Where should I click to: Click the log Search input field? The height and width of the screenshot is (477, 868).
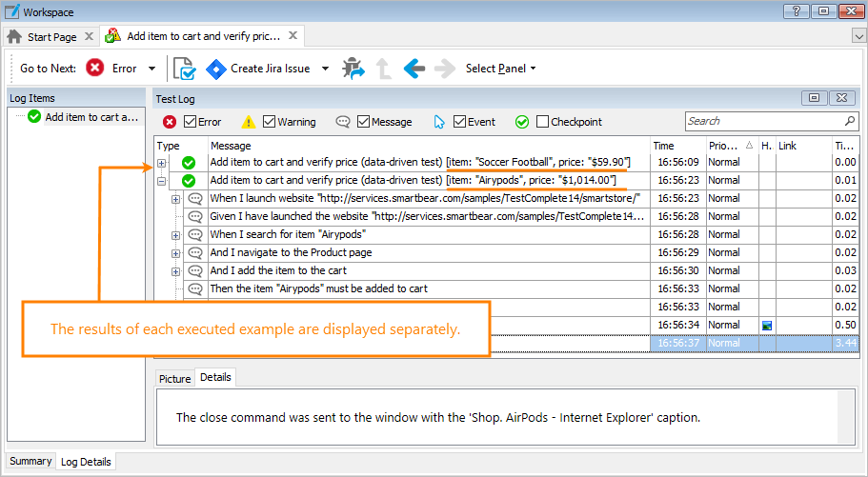point(762,122)
